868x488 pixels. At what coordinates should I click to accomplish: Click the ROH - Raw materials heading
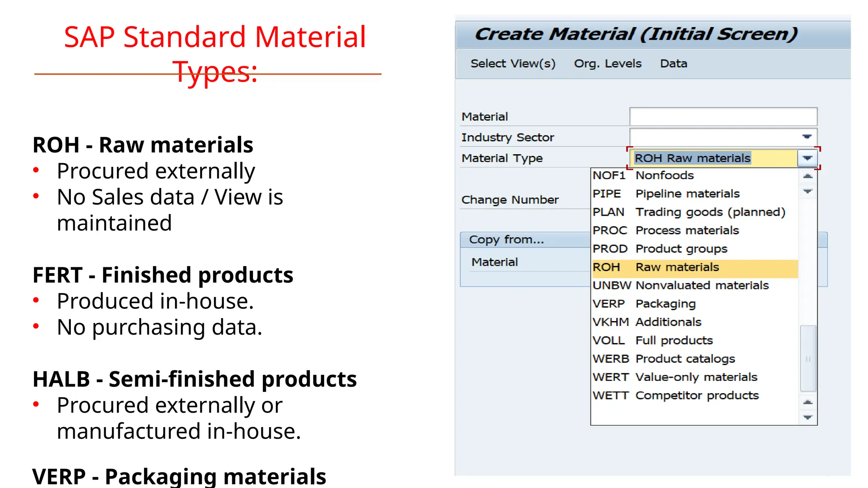pos(143,145)
